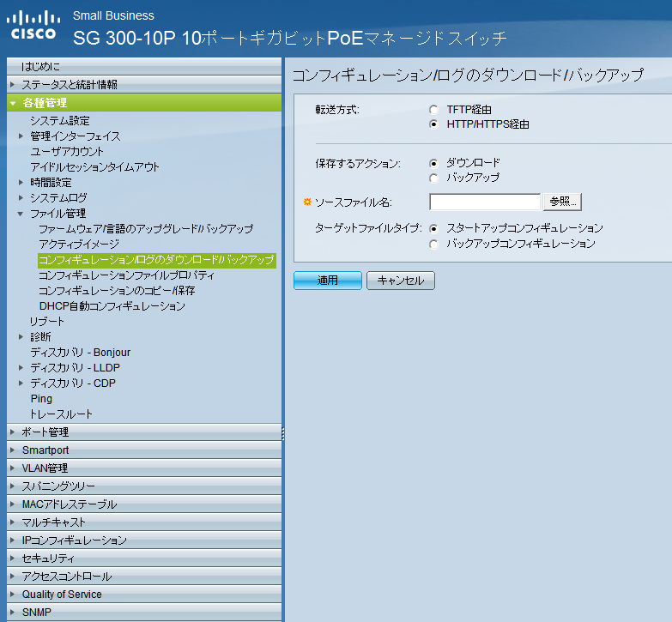The image size is (672, 622).
Task: Open システム設定 page
Action: click(x=60, y=121)
